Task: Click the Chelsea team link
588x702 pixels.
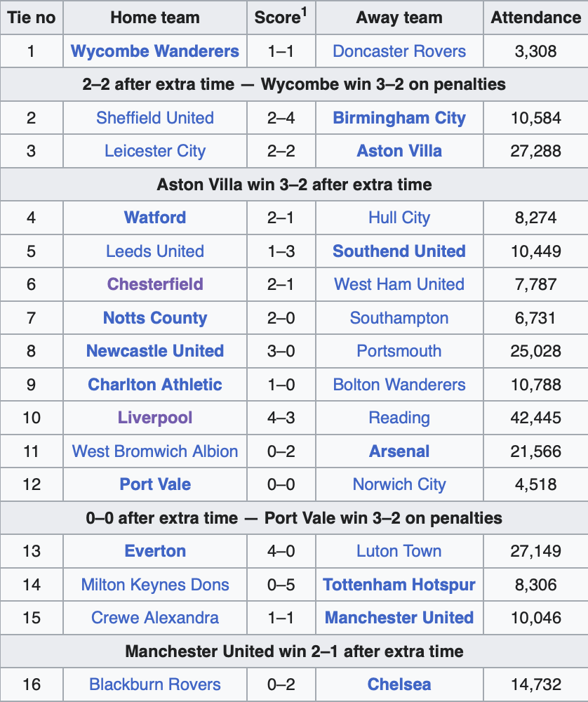Action: click(x=399, y=684)
